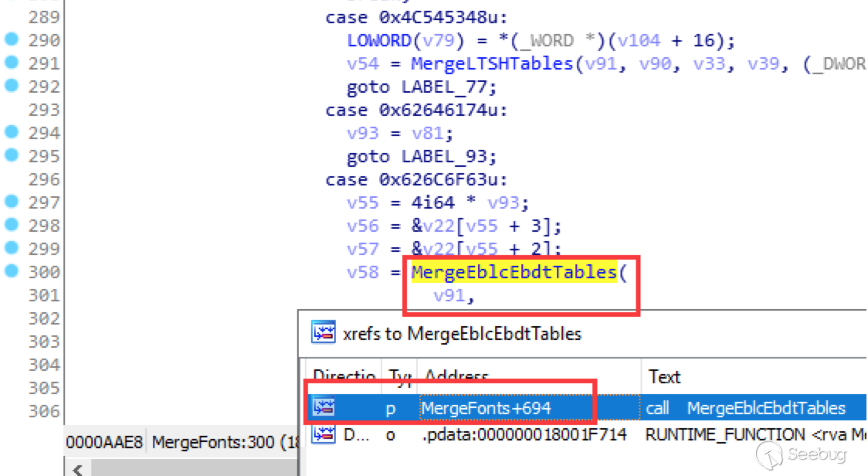Sort xrefs by Address column header
Viewport: 868px width, 476px height.
tap(529, 376)
